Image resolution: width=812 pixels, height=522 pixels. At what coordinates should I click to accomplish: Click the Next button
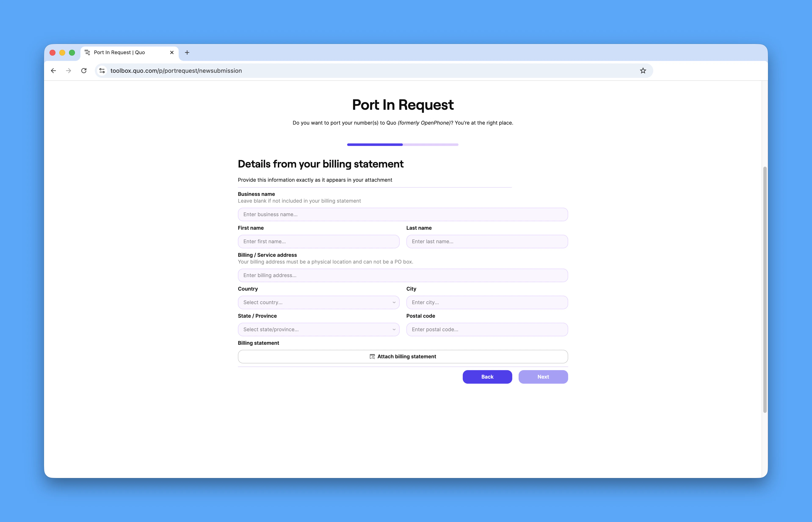pyautogui.click(x=543, y=377)
